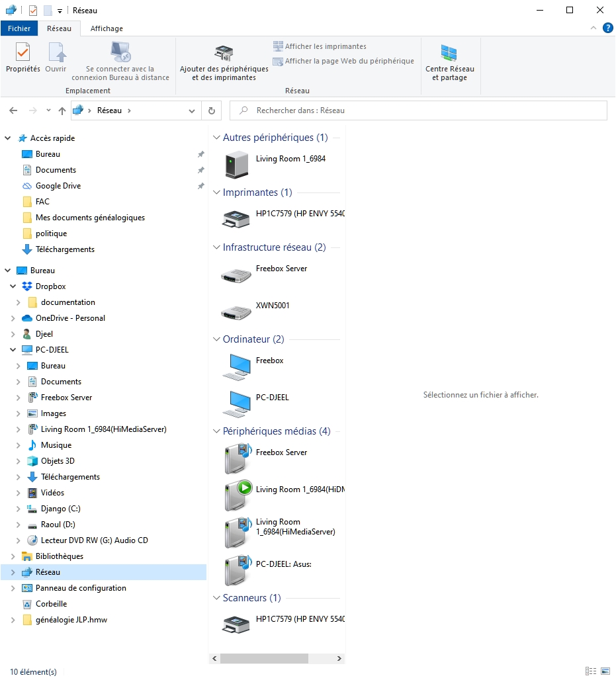
Task: Open the Fichier menu
Action: (x=19, y=28)
